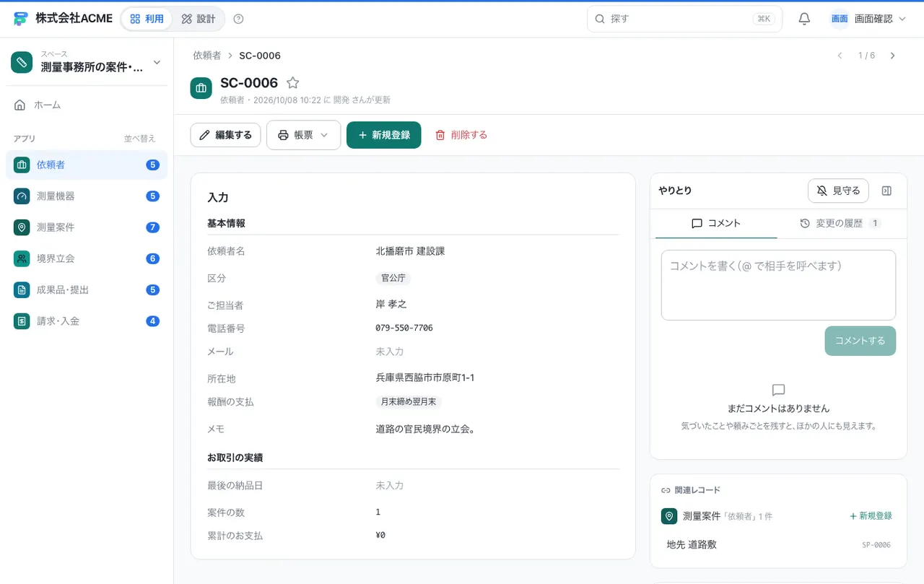
Task: Open the 画面確認 user menu
Action: 868,19
